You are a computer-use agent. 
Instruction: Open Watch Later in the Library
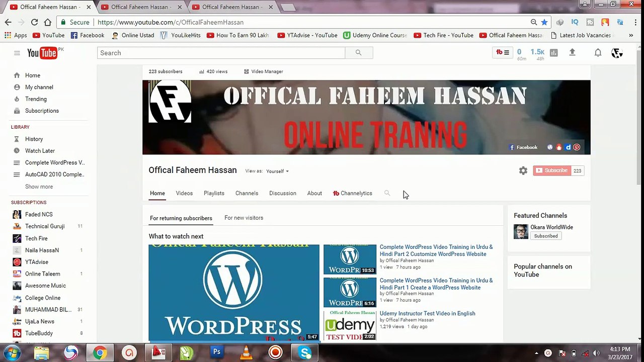pyautogui.click(x=40, y=151)
